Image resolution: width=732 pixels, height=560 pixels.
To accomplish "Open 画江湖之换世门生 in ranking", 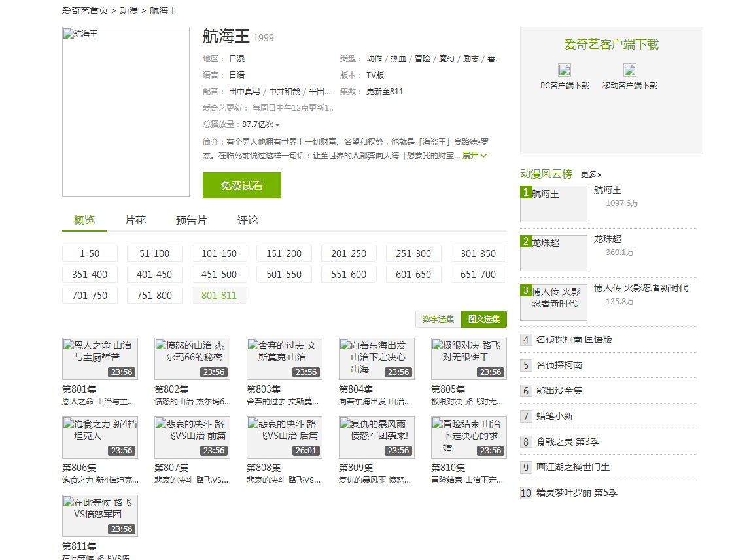I will point(573,467).
